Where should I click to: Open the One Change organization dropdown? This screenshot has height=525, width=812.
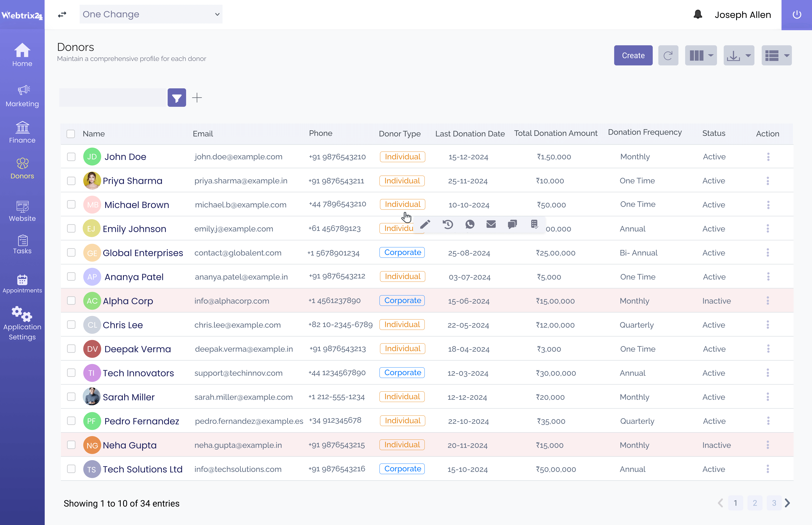pyautogui.click(x=151, y=14)
